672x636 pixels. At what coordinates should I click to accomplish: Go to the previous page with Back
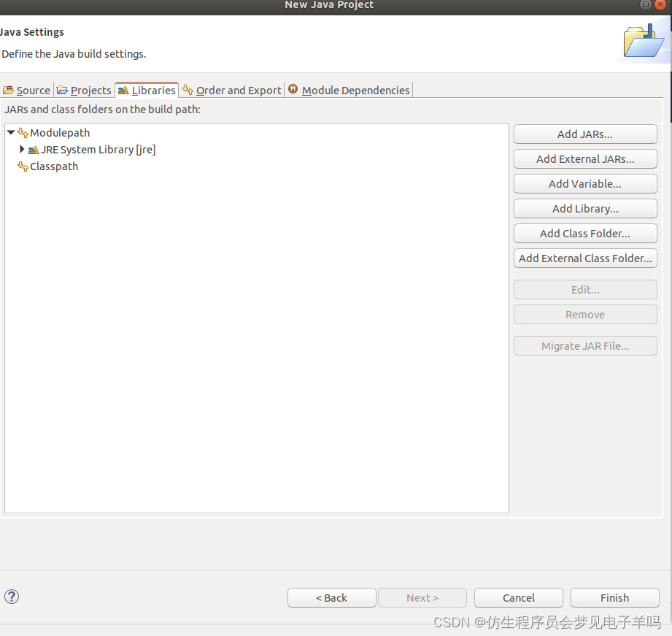click(332, 598)
